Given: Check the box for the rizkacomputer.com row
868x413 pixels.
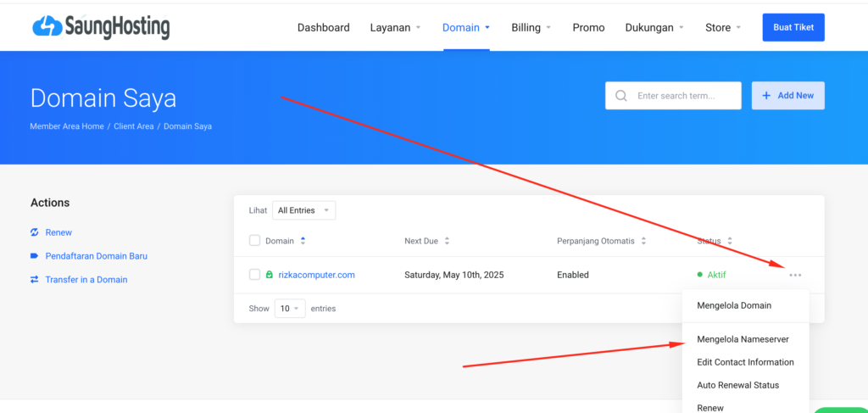Looking at the screenshot, I should pyautogui.click(x=255, y=275).
